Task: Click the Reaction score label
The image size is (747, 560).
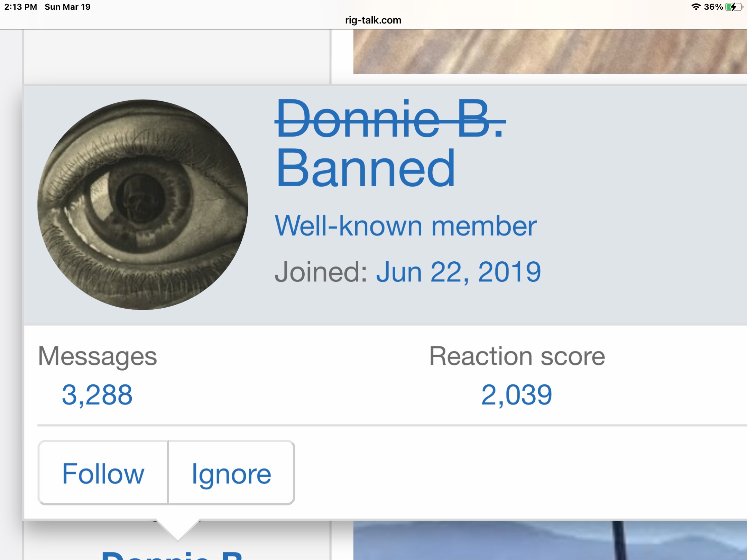Action: (517, 356)
